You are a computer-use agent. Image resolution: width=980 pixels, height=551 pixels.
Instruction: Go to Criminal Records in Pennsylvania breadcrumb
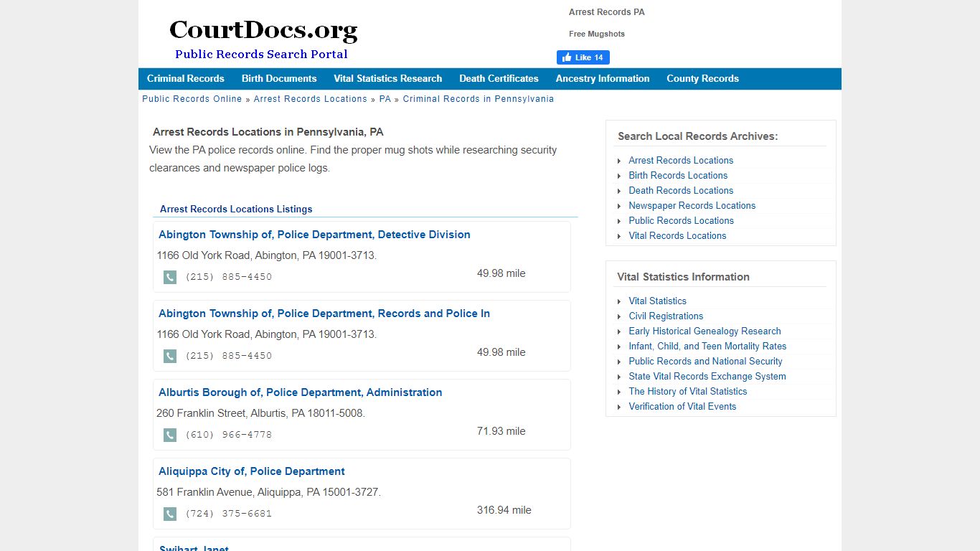pos(479,99)
